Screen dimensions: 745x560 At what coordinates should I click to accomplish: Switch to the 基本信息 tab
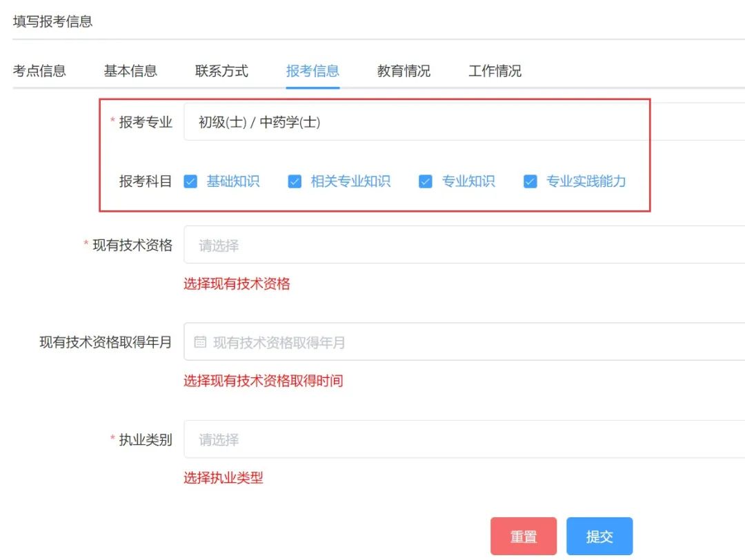(131, 70)
